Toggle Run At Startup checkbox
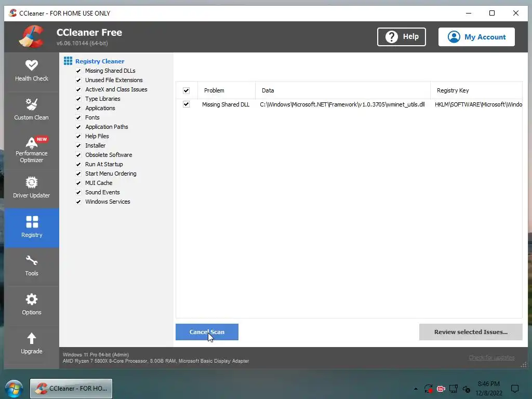The width and height of the screenshot is (532, 399). 79,164
